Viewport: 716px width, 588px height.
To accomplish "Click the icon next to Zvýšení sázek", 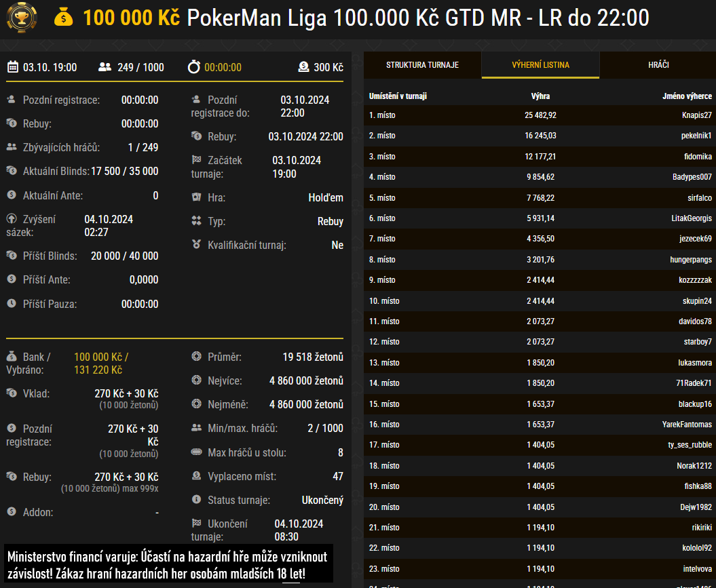I will click(12, 219).
